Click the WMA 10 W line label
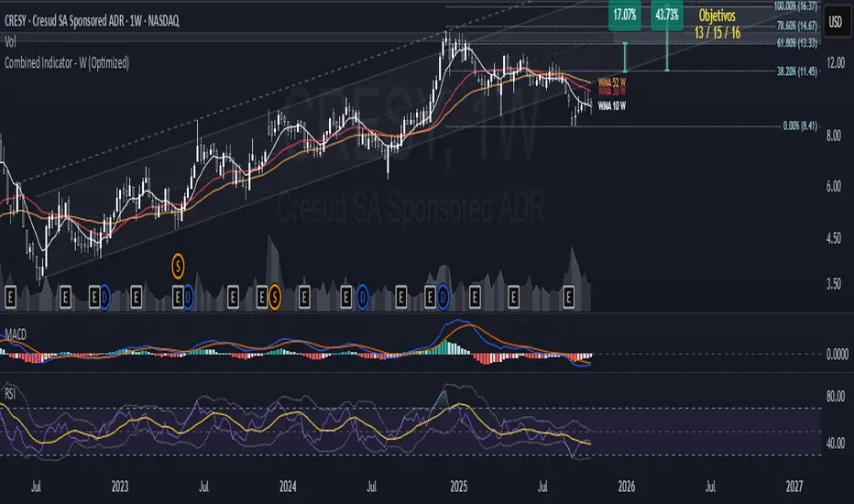The image size is (854, 504). [611, 106]
